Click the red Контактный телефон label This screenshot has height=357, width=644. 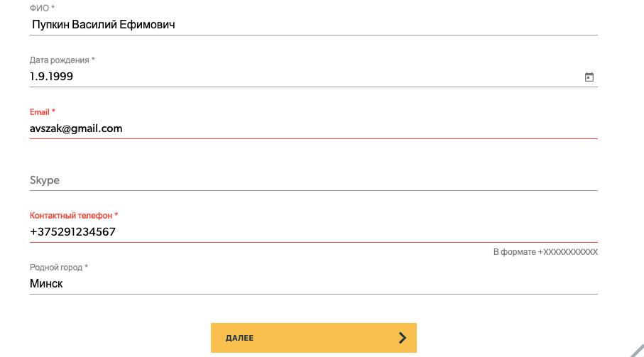tap(70, 216)
